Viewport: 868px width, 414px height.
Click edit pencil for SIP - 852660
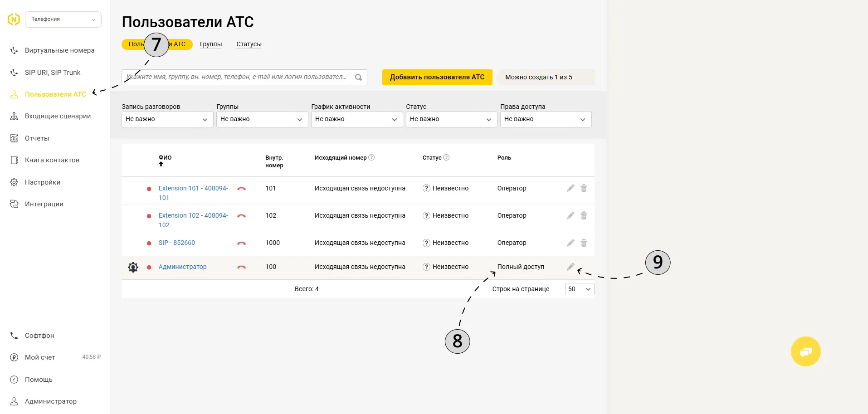(x=571, y=243)
